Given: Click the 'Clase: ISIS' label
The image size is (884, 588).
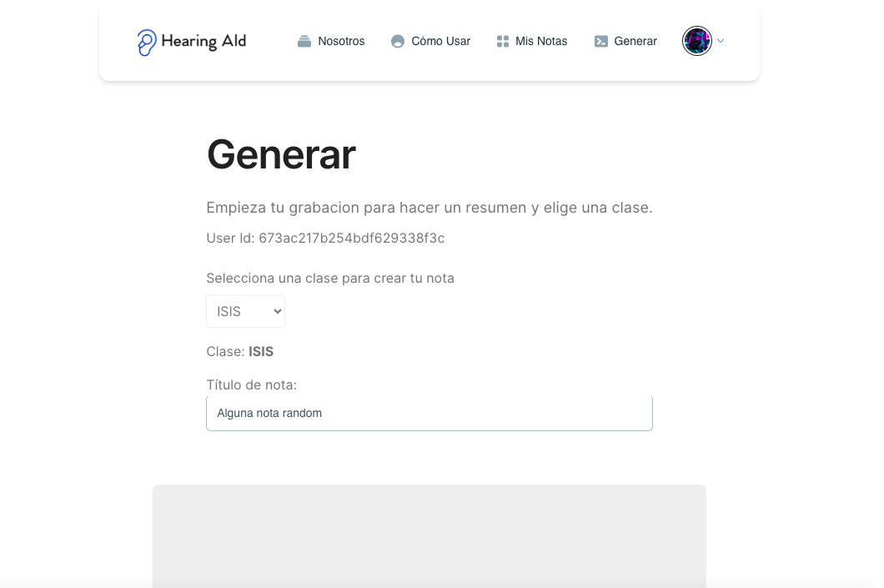Looking at the screenshot, I should click(239, 351).
